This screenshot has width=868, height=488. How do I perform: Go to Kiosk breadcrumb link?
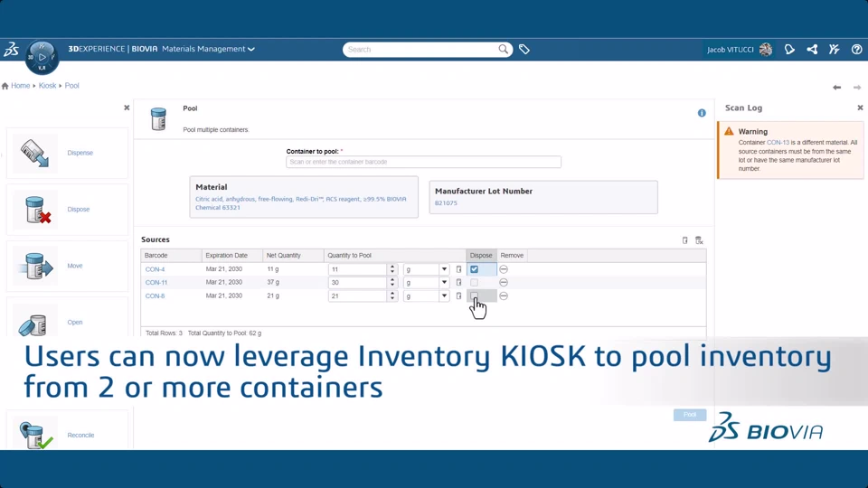pos(47,86)
